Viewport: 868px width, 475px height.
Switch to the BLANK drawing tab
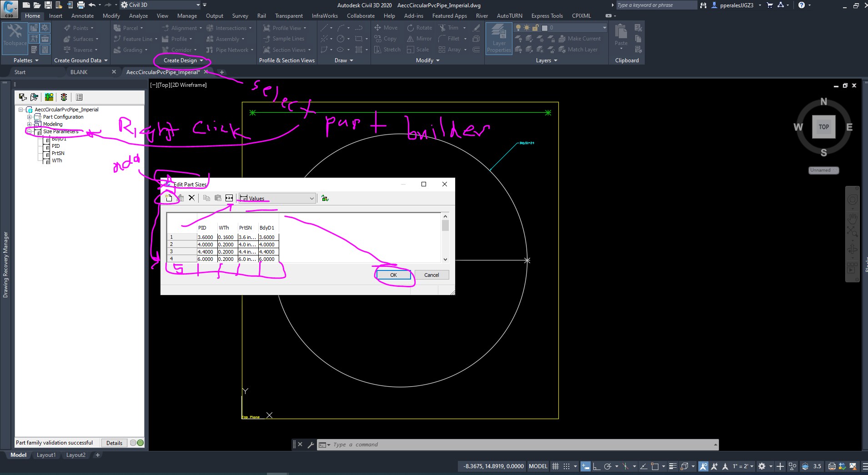coord(79,72)
